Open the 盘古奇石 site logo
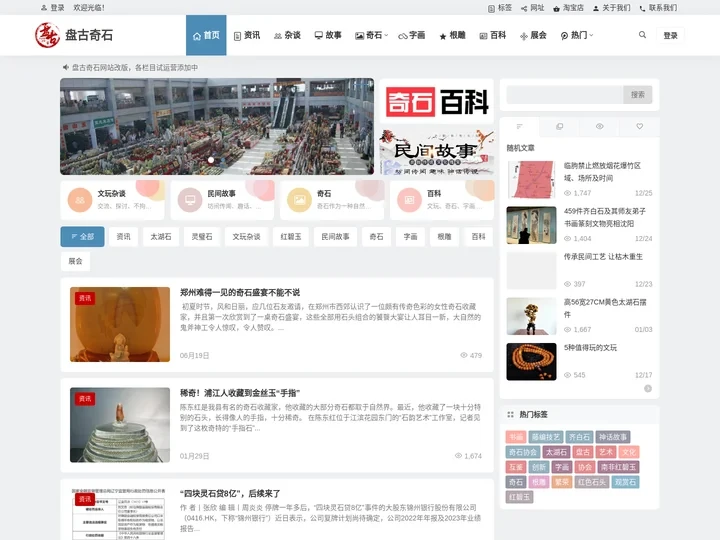This screenshot has height=540, width=720. [x=74, y=35]
